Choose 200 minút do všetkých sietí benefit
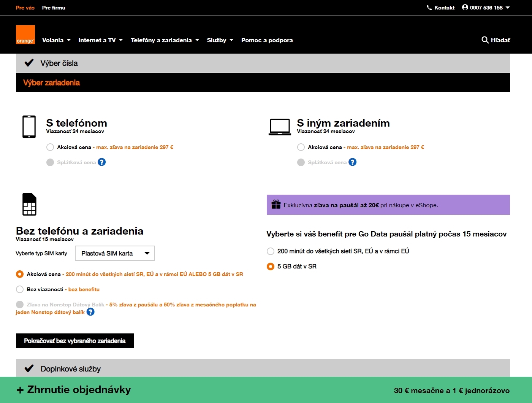 [271, 251]
